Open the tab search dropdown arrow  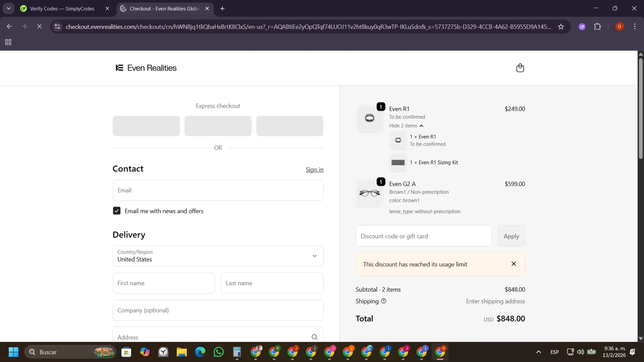click(x=9, y=8)
